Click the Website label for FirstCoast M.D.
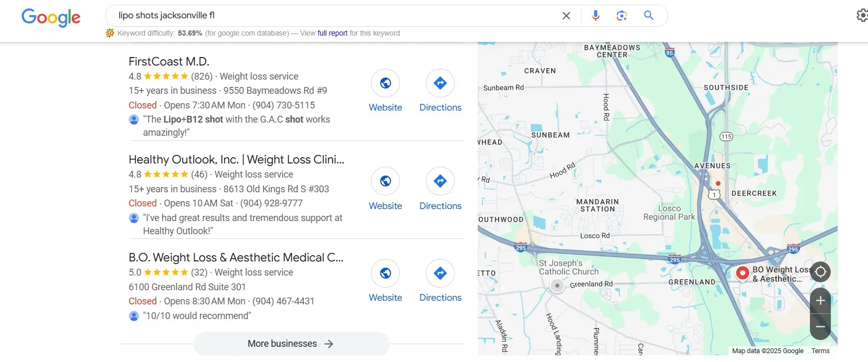868x362 pixels. (x=386, y=107)
